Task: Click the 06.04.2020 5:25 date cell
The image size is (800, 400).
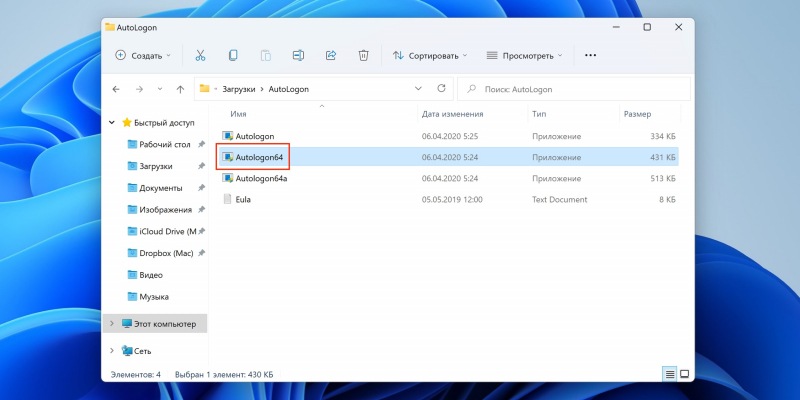Action: point(449,136)
